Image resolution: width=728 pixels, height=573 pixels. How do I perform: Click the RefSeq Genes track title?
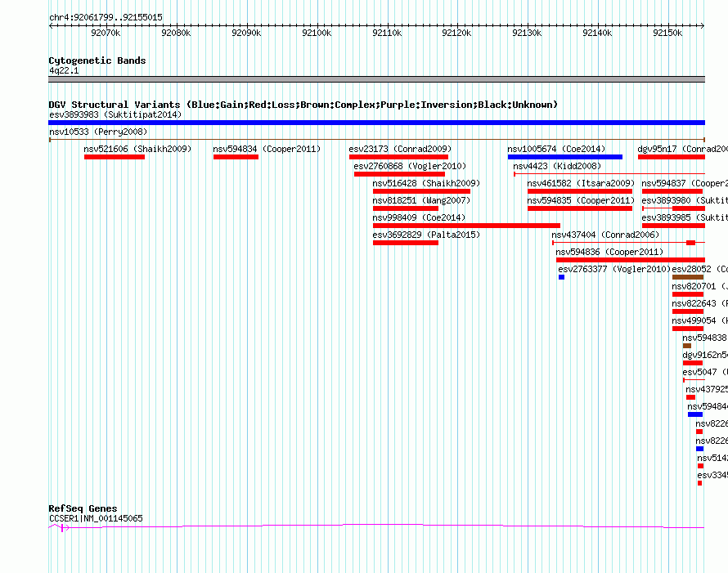83,508
